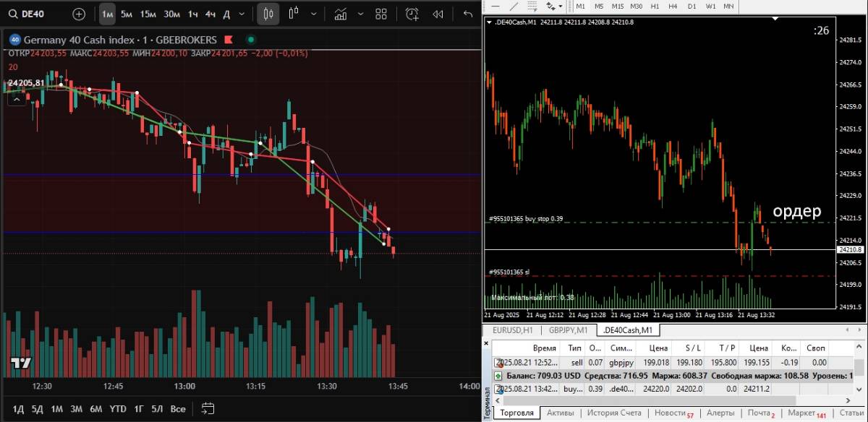Create an alert with the clock icon
Screen dimensions: 868x422
[412, 14]
